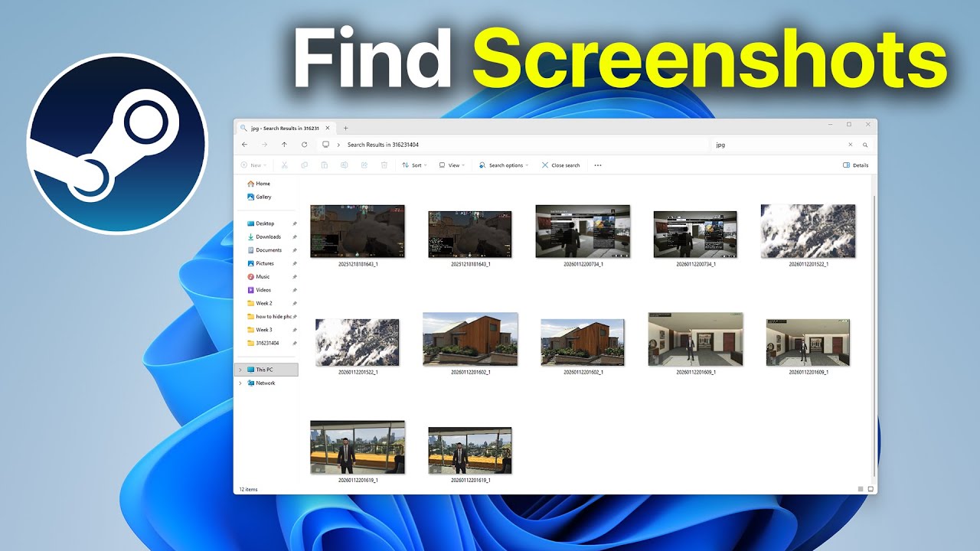Open the Search options dropdown
Viewport: 980px width, 551px height.
pyautogui.click(x=503, y=165)
